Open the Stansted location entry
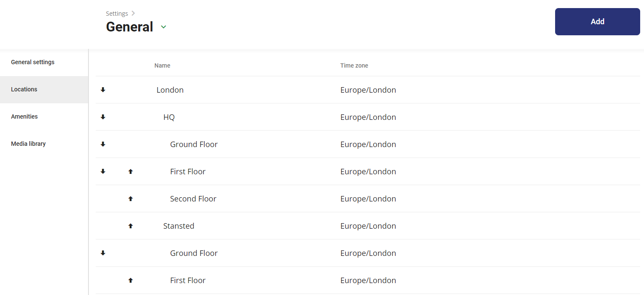Screen dimensions: 644x295 tap(179, 226)
